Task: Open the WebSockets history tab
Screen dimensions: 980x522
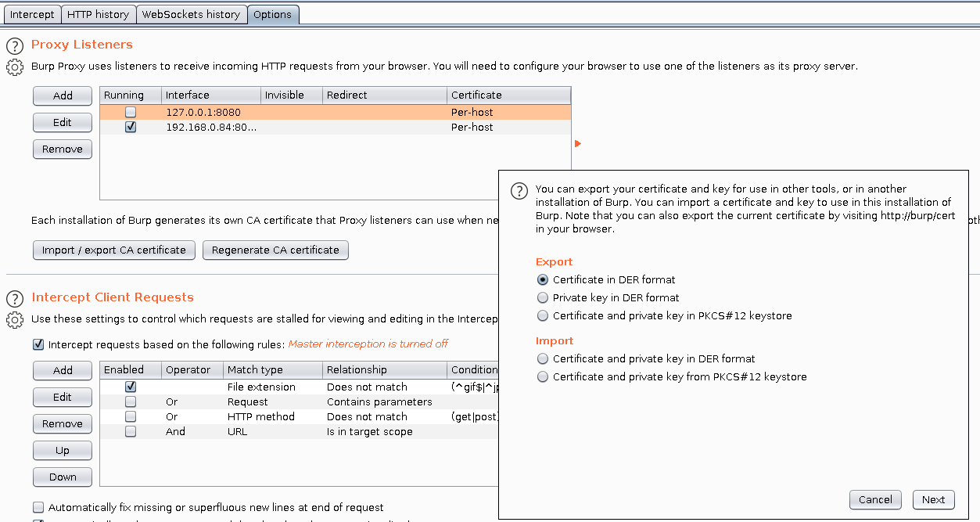Action: point(192,14)
